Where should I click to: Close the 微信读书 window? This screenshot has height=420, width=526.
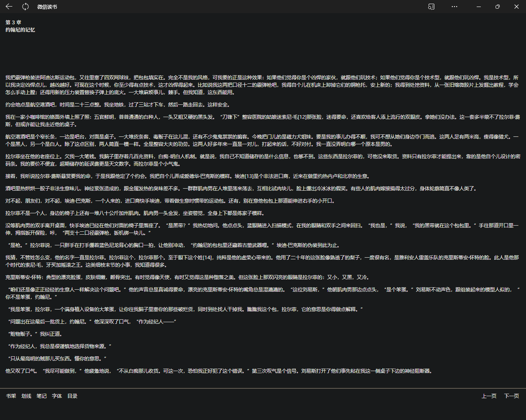click(x=517, y=7)
